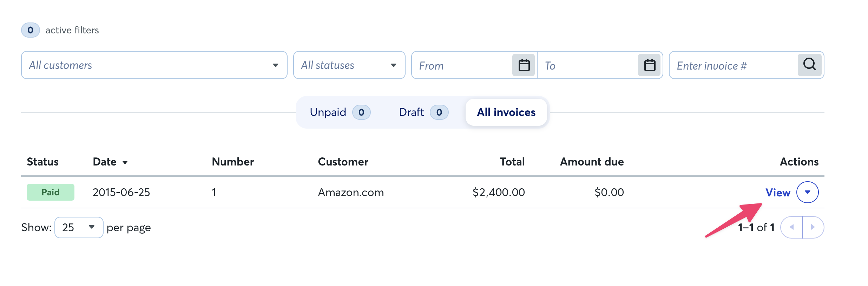Click the Amazon.com customer cell
The image size is (868, 286).
[351, 192]
